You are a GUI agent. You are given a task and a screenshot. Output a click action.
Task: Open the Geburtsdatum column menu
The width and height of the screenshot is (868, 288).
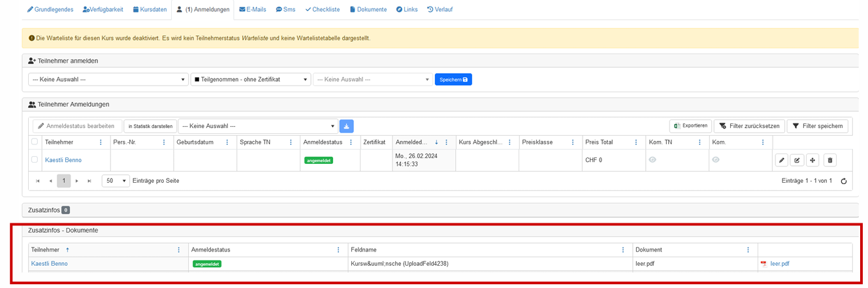click(227, 142)
